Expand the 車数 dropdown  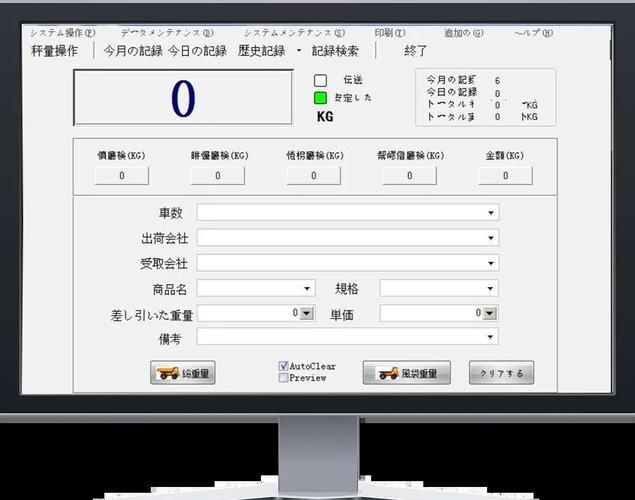click(490, 213)
